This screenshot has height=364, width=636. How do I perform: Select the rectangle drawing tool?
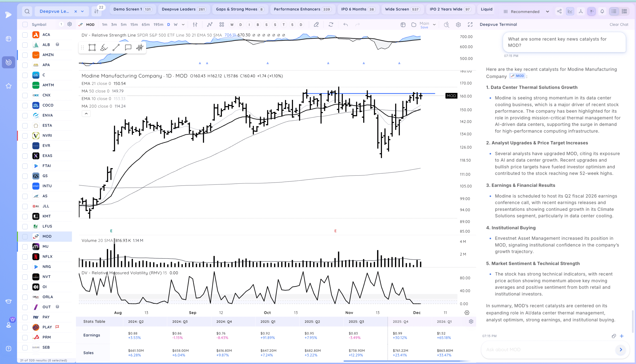click(x=92, y=47)
